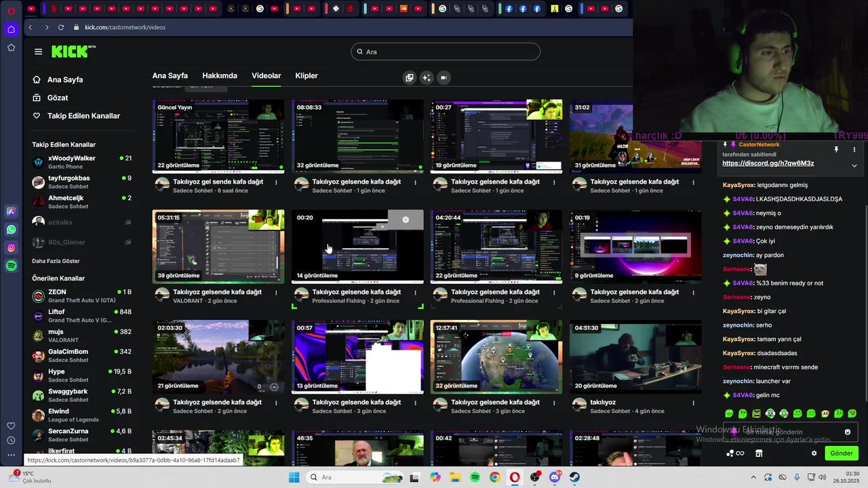Open Aria AI icon in the Opera sidebar
This screenshot has height=488, width=868.
11,211
